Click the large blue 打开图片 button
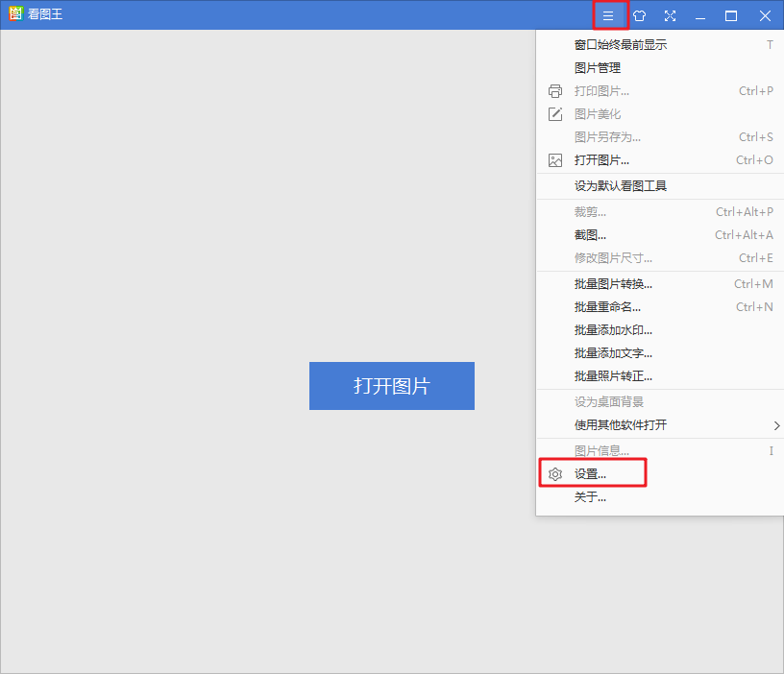 391,386
